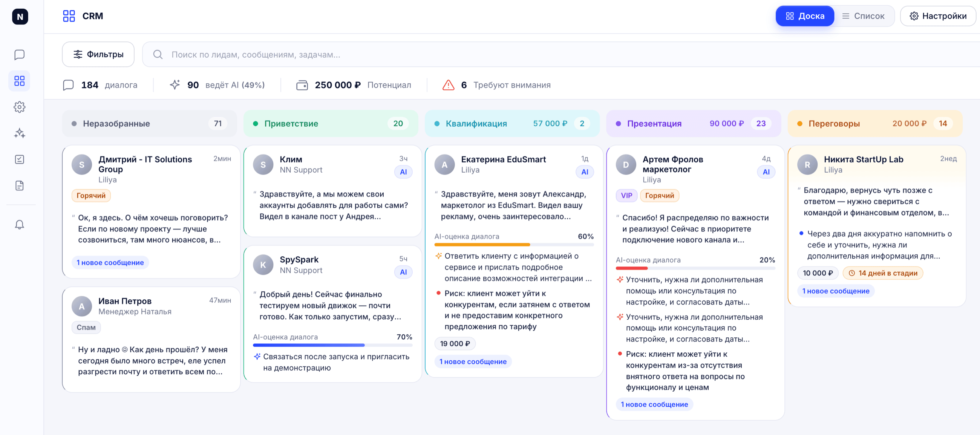
Task: Click the 19 000 ₽ amount chip
Action: [x=455, y=343]
